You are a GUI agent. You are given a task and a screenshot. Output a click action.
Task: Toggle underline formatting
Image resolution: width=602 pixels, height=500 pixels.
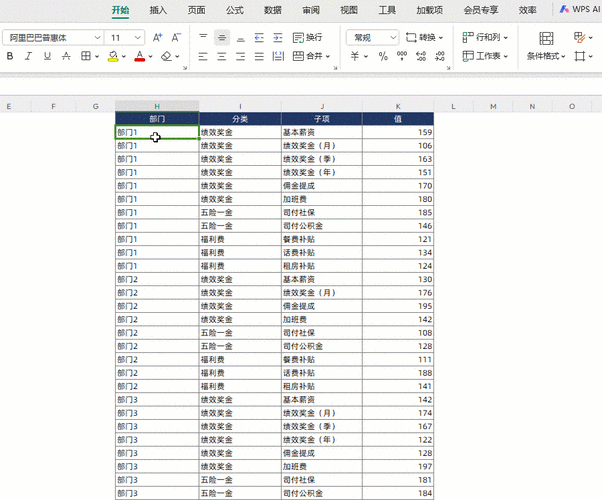[47, 56]
